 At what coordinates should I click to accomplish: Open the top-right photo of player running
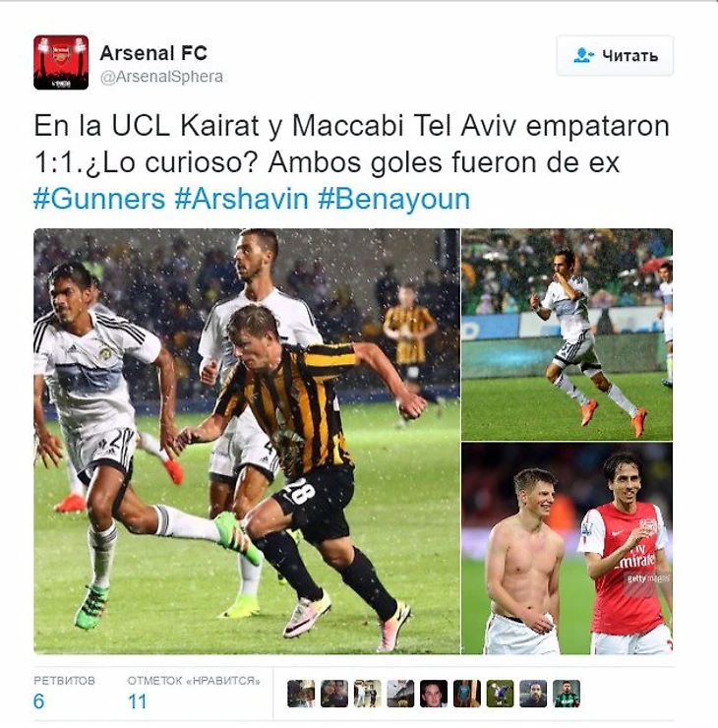point(568,334)
